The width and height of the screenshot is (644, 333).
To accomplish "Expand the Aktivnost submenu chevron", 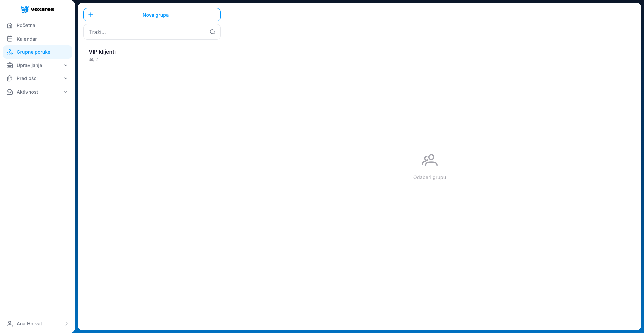I will coord(66,92).
